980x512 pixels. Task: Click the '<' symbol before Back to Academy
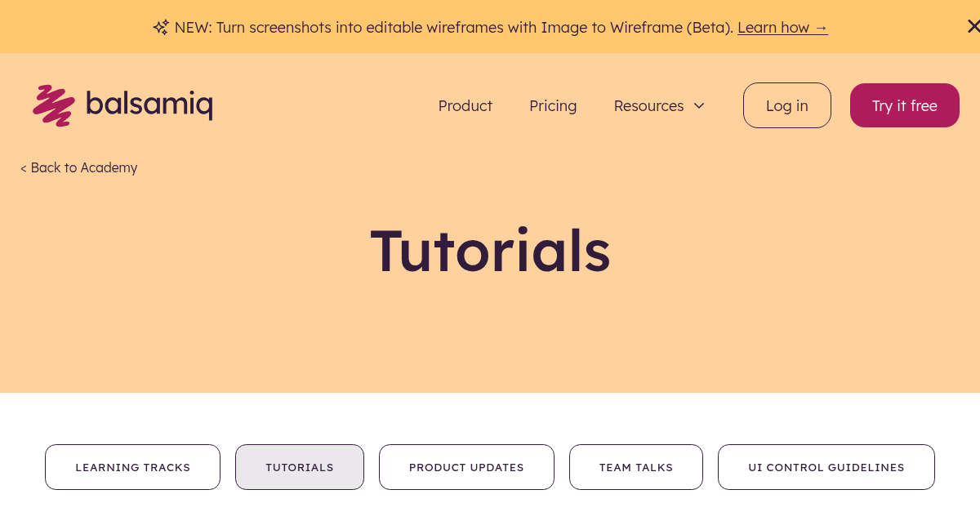tap(23, 167)
